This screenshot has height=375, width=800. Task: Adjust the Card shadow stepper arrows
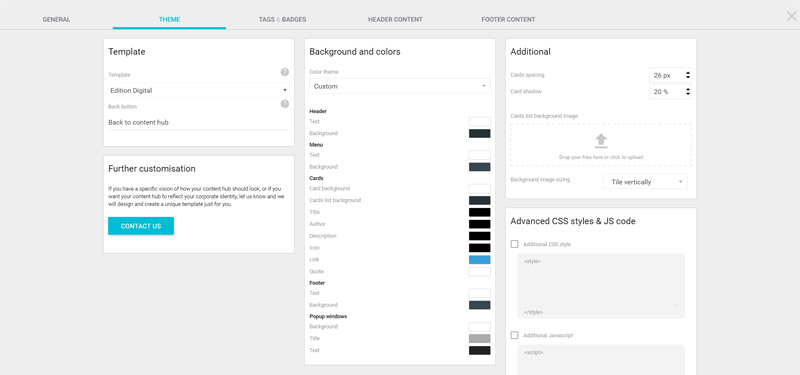tap(688, 92)
